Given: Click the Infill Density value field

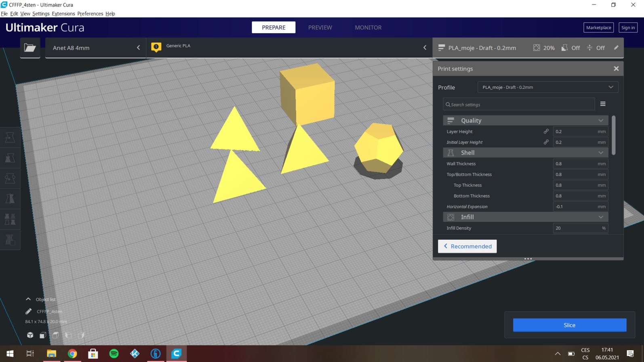Looking at the screenshot, I should pos(580,228).
